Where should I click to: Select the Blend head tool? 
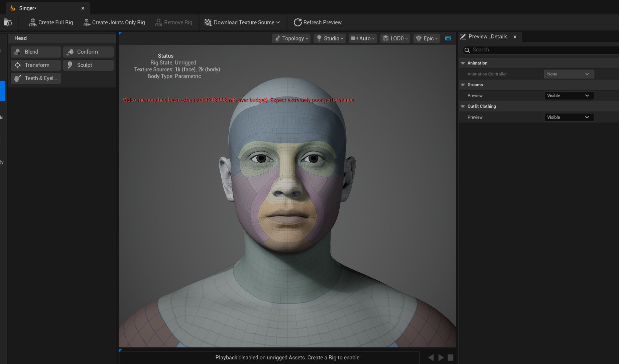click(35, 52)
